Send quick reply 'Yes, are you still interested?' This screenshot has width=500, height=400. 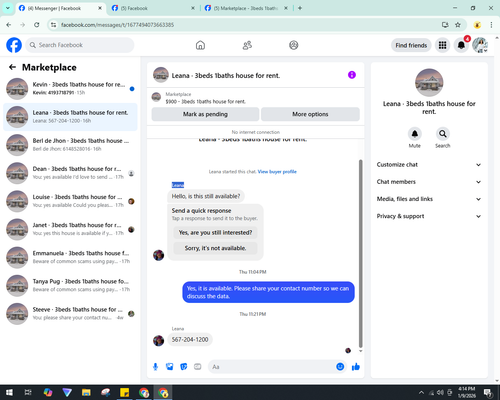(x=215, y=233)
